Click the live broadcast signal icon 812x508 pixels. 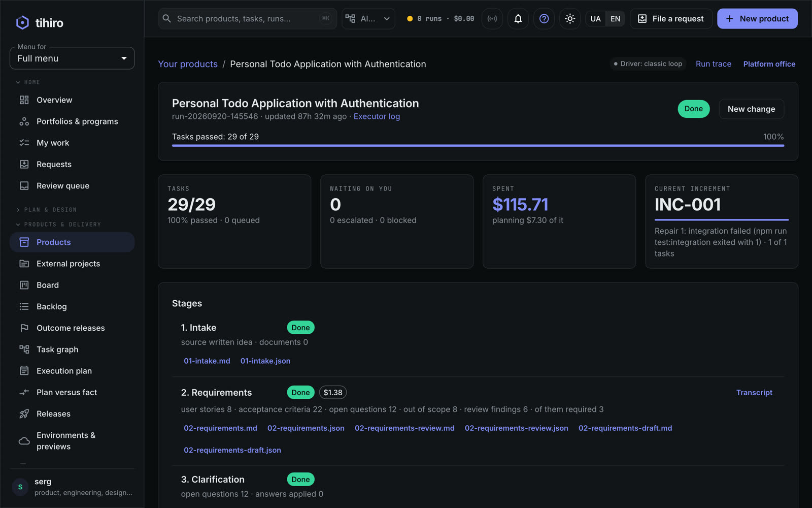tap(492, 19)
